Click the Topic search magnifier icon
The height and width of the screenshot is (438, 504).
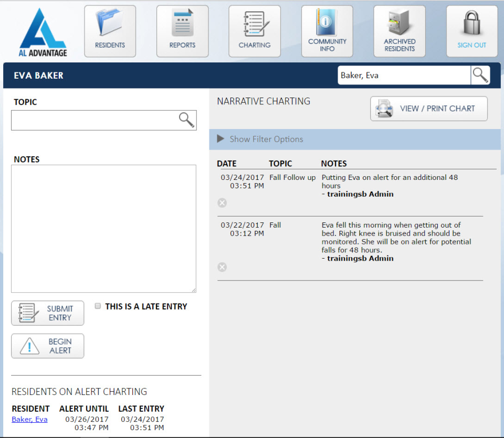click(x=186, y=120)
